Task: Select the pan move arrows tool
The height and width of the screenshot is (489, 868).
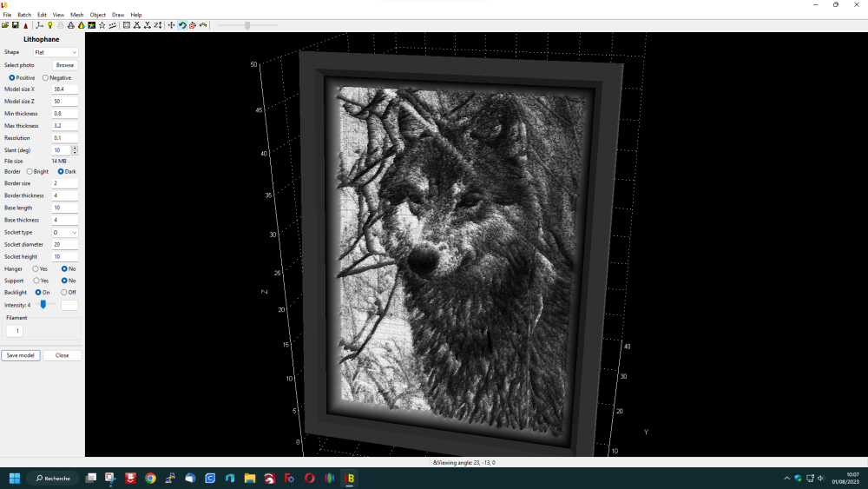Action: point(172,25)
